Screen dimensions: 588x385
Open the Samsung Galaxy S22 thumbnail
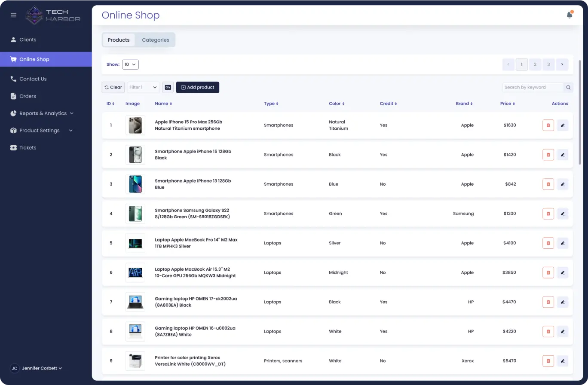pos(135,214)
